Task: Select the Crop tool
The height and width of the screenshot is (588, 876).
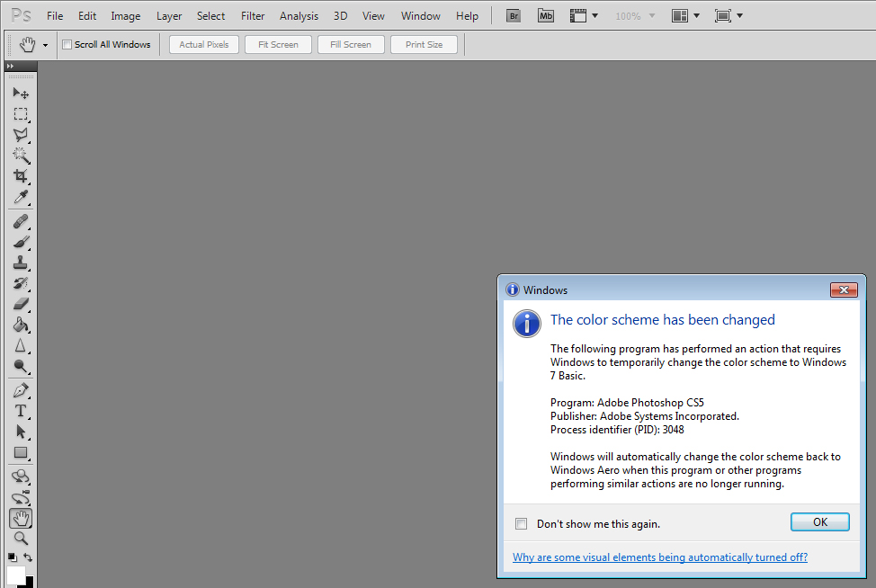Action: pos(20,176)
